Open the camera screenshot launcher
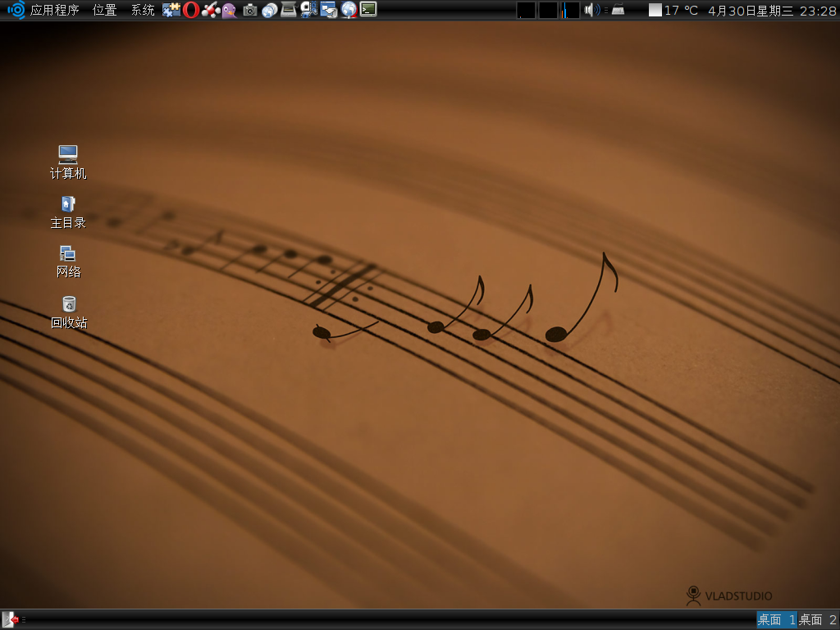840x630 pixels. [249, 10]
